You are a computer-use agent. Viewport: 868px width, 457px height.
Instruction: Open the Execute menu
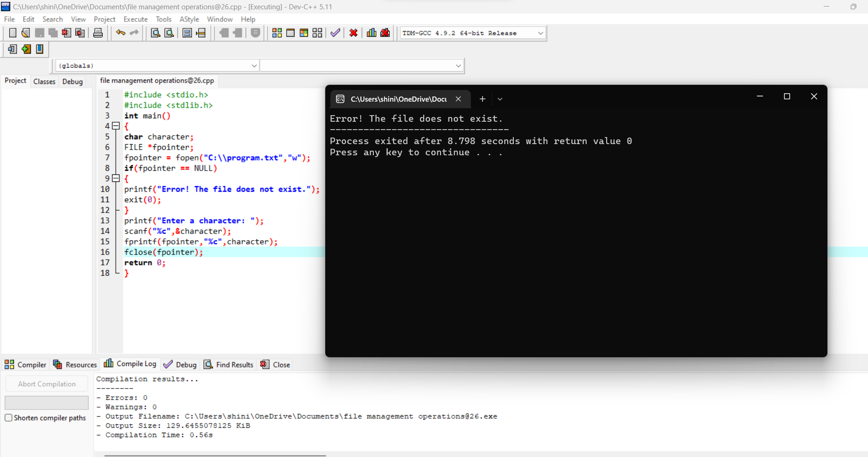[135, 19]
